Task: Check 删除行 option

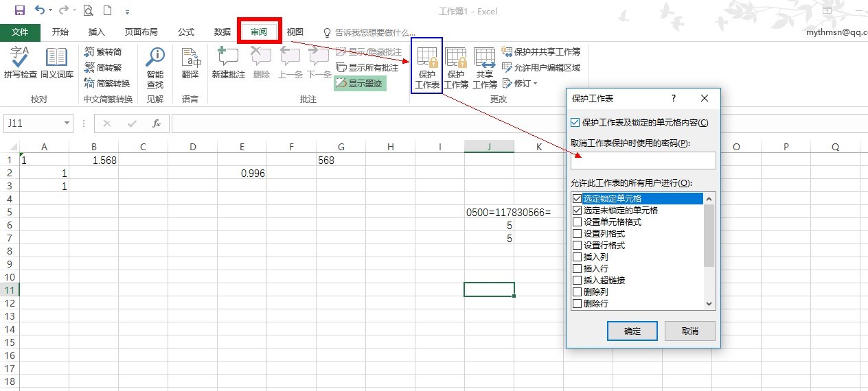Action: 577,303
